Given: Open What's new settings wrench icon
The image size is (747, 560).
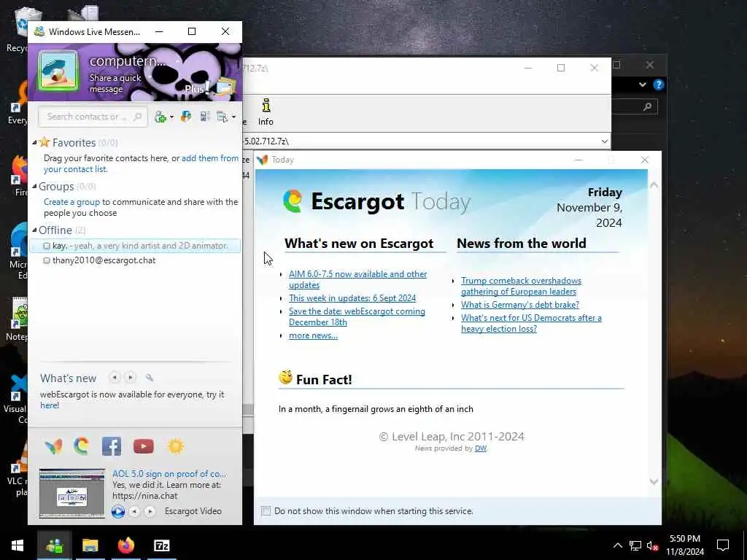Looking at the screenshot, I should (149, 378).
